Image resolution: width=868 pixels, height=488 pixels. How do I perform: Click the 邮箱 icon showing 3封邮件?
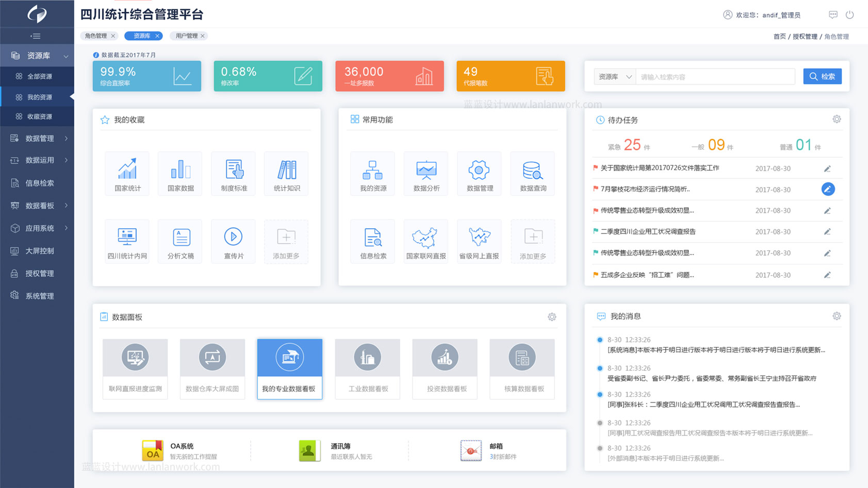pyautogui.click(x=470, y=450)
